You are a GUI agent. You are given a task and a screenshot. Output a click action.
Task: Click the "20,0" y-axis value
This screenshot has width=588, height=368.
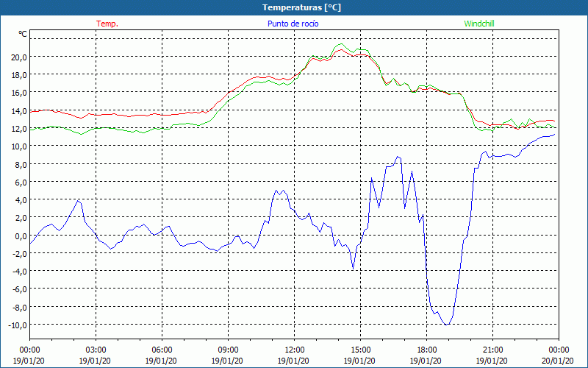(x=20, y=57)
